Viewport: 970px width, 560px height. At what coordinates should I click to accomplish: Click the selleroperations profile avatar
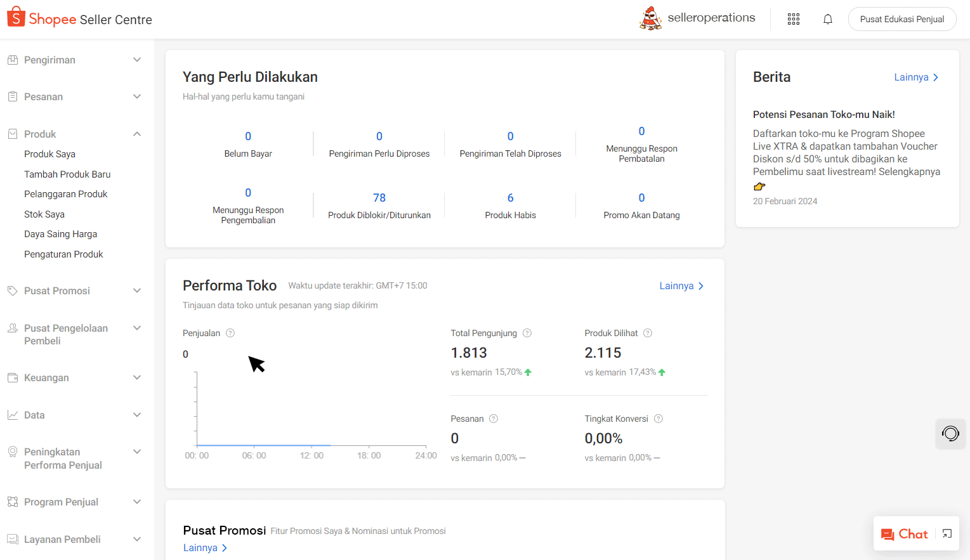[x=651, y=18]
